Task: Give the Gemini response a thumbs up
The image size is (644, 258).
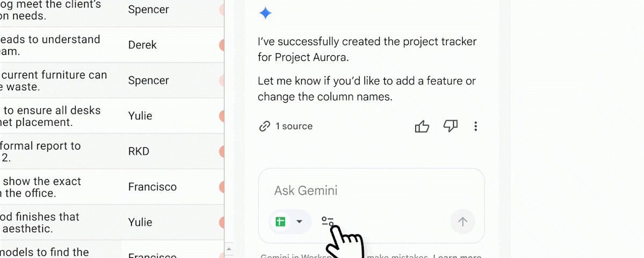Action: pyautogui.click(x=422, y=126)
